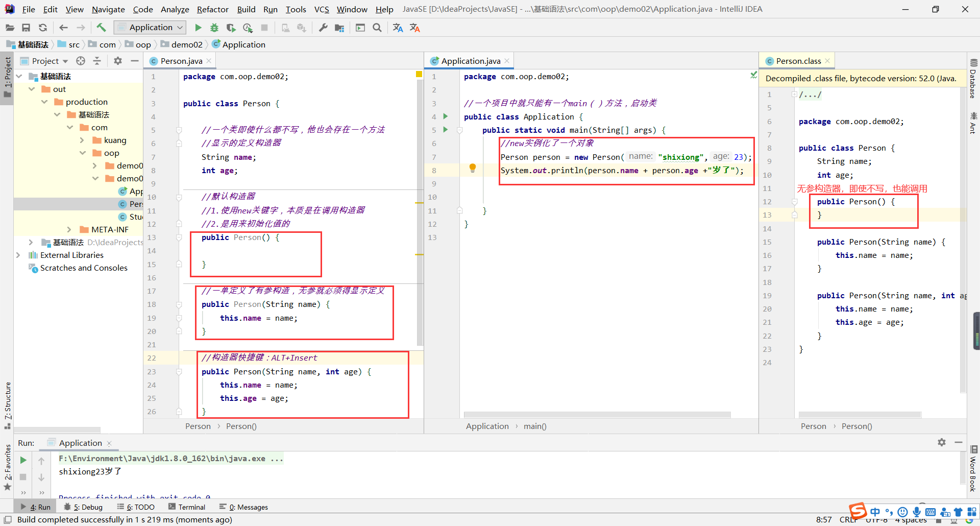Toggle tool window bars button in status bar

8,519
